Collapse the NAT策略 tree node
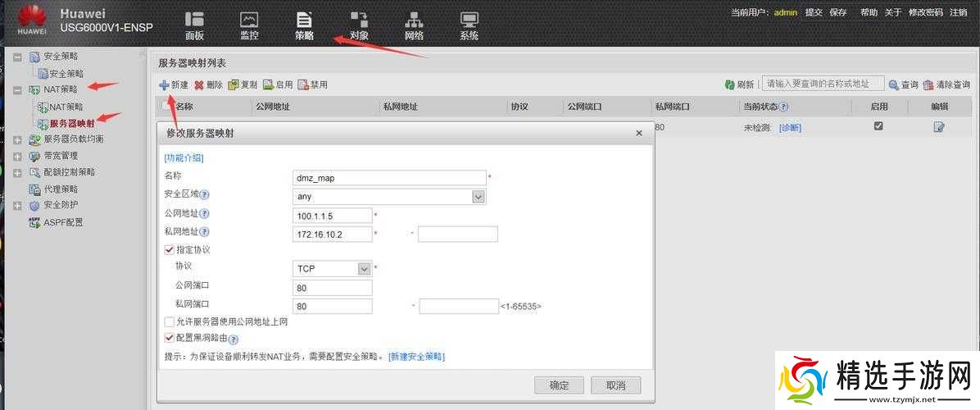Viewport: 980px width, 410px height. (x=17, y=89)
